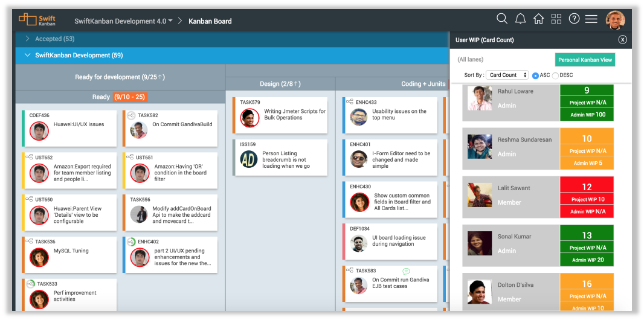644x320 pixels.
Task: Open the apps grid icon
Action: (x=556, y=19)
